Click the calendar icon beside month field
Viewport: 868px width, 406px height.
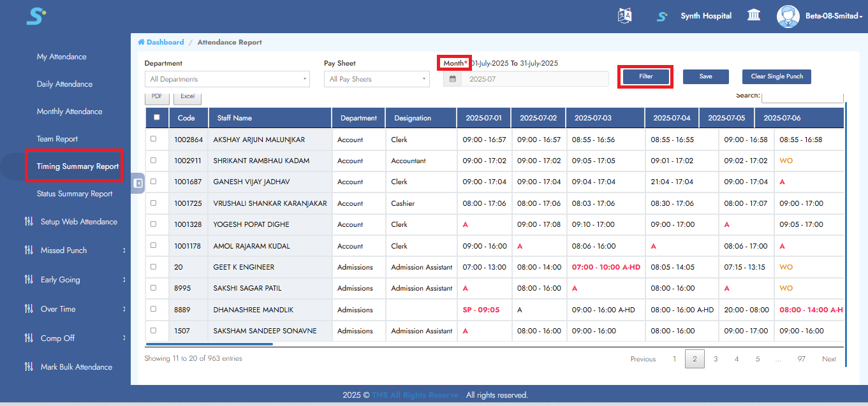pyautogui.click(x=452, y=79)
